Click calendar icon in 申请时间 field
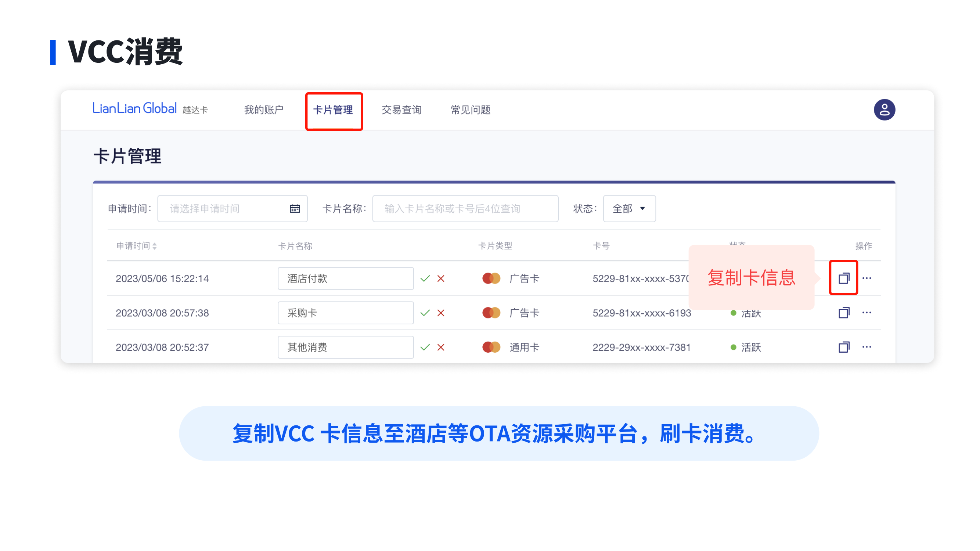 (295, 209)
